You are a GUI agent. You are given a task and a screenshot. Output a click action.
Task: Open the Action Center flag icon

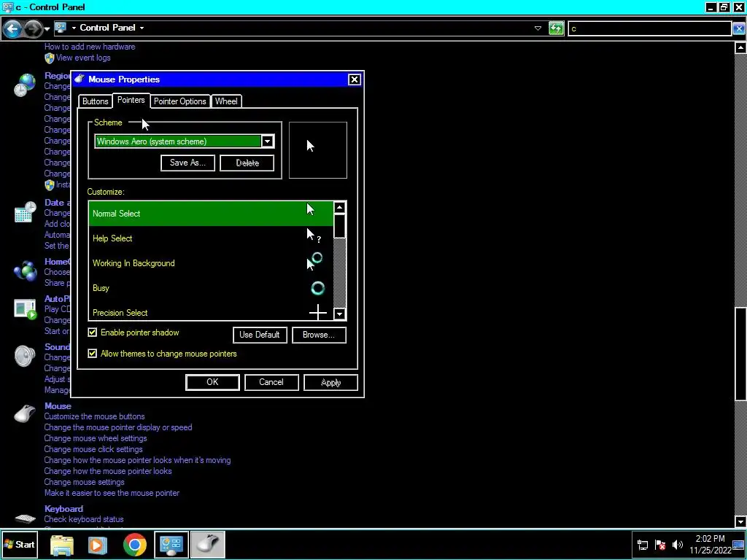660,545
